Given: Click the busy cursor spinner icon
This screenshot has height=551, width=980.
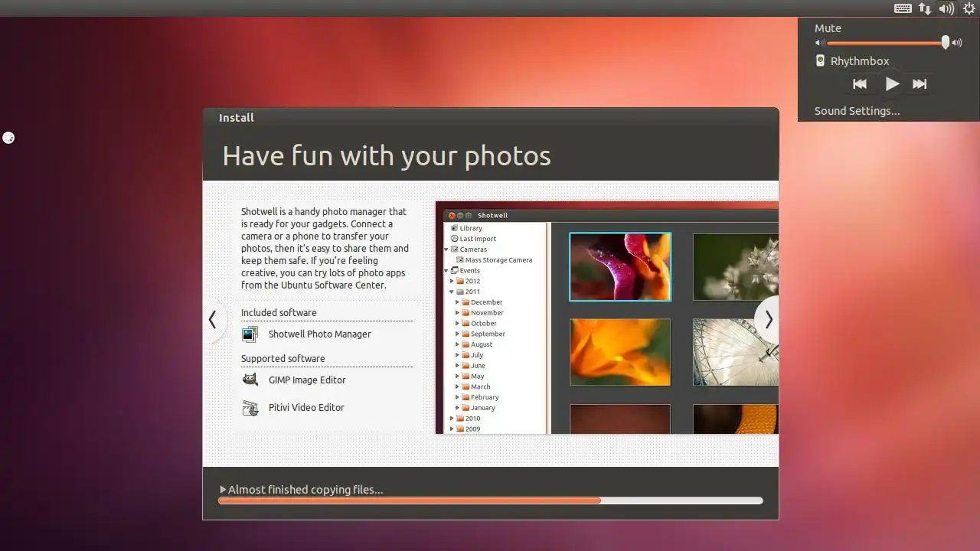Looking at the screenshot, I should point(8,138).
